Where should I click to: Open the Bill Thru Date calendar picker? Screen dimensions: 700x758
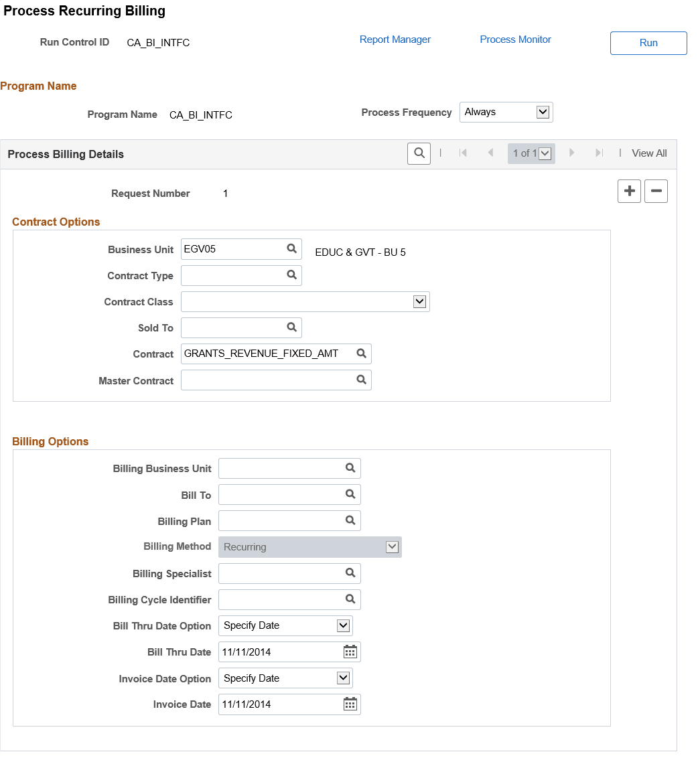pos(349,652)
